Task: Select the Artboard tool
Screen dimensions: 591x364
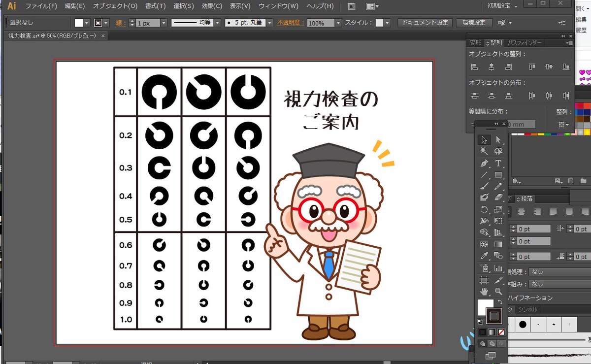Action: 485,280
